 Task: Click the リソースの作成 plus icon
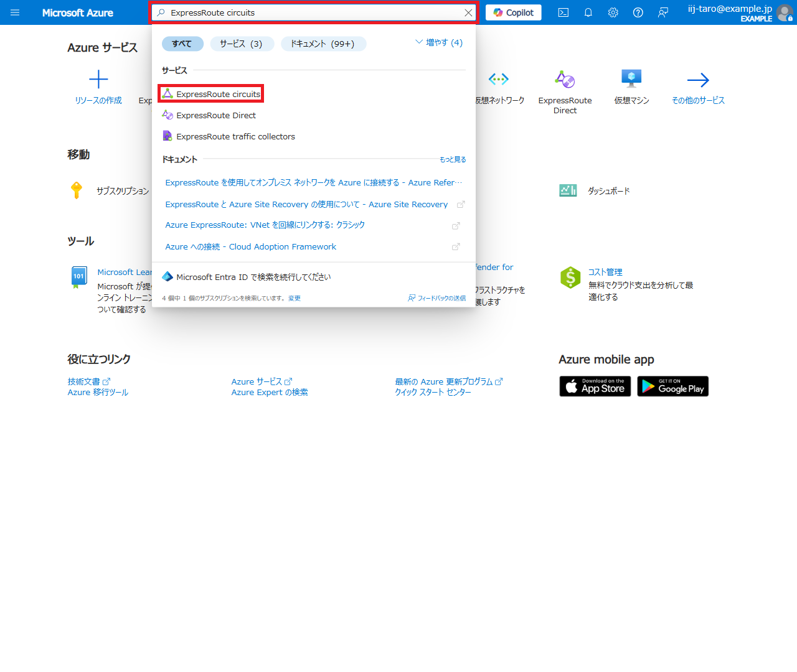click(x=98, y=79)
